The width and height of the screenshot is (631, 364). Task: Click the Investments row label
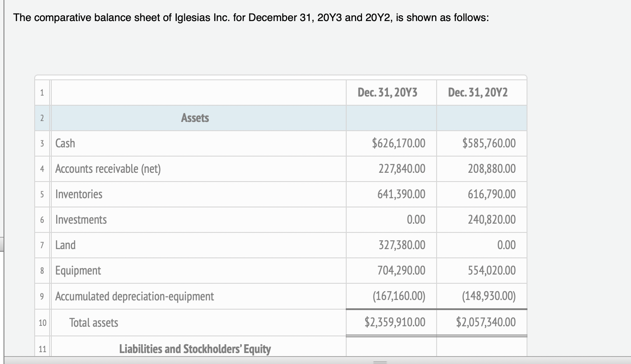(x=81, y=219)
